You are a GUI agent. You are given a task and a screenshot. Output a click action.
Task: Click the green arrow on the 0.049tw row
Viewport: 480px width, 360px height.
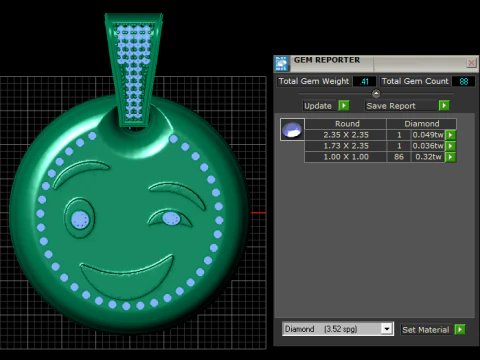[x=451, y=135]
